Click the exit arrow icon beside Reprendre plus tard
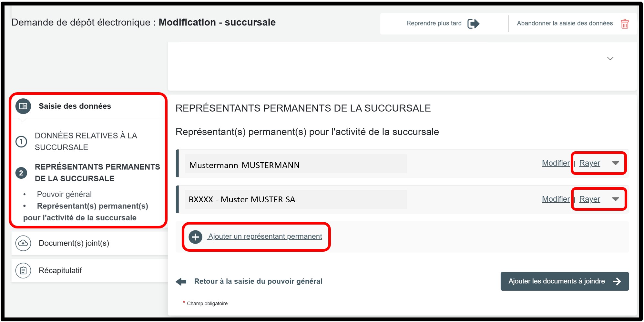The height and width of the screenshot is (322, 644). click(x=473, y=24)
